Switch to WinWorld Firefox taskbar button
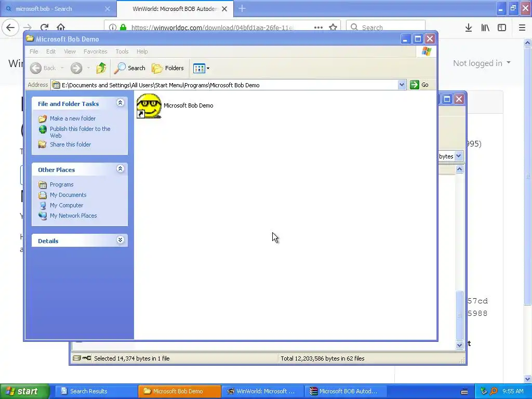Screen dimensions: 532x399 click(262, 391)
